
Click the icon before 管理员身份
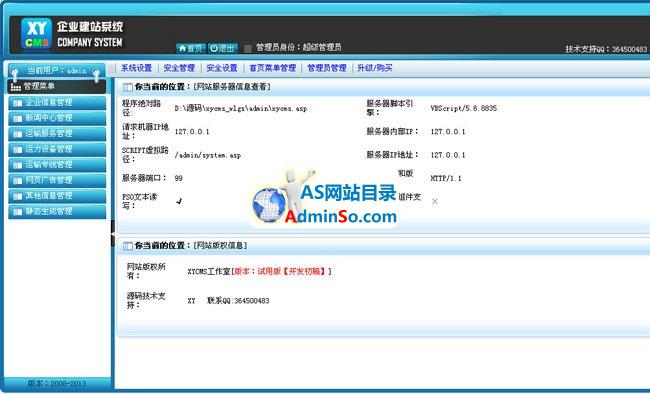point(247,49)
